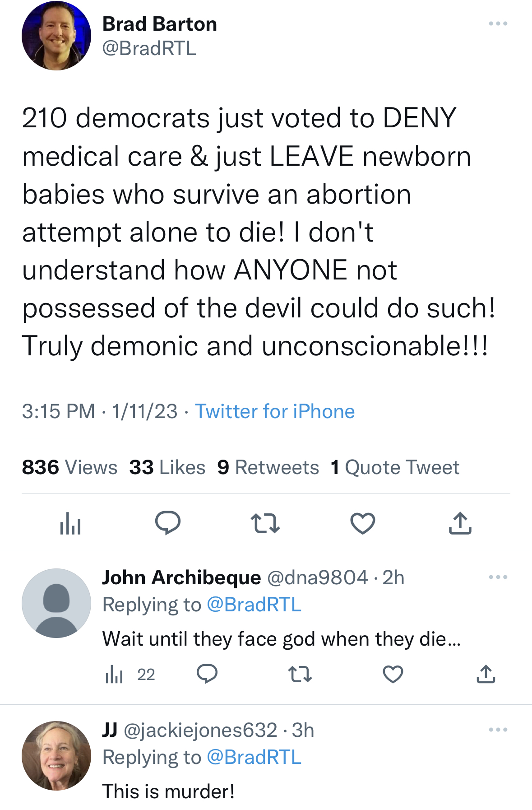This screenshot has width=532, height=810.
Task: Like the main Brad Barton tweet
Action: [363, 523]
